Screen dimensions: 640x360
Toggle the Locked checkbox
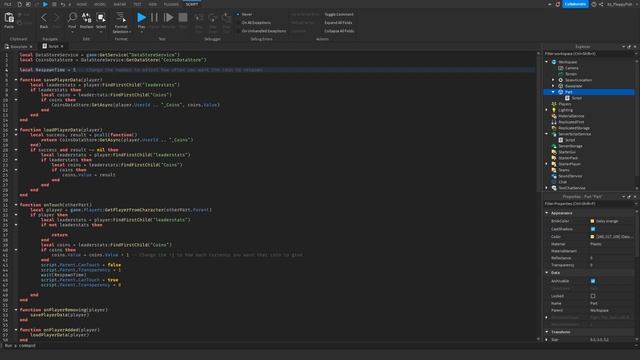coord(593,296)
